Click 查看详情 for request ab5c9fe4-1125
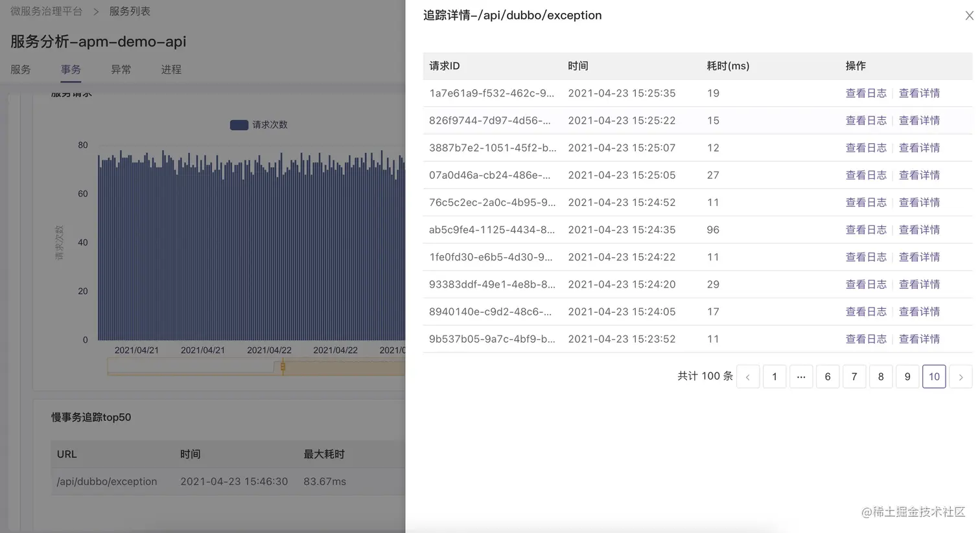 [x=919, y=230]
